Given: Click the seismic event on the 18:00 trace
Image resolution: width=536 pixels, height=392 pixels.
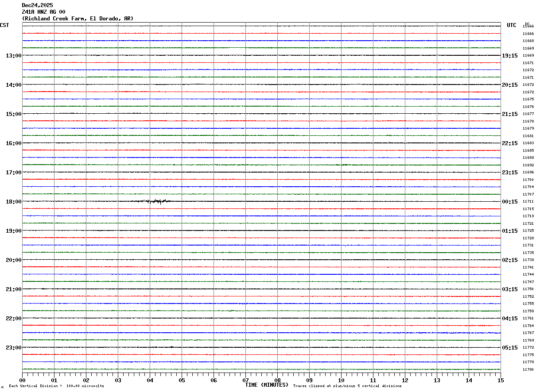Looking at the screenshot, I should click(155, 201).
